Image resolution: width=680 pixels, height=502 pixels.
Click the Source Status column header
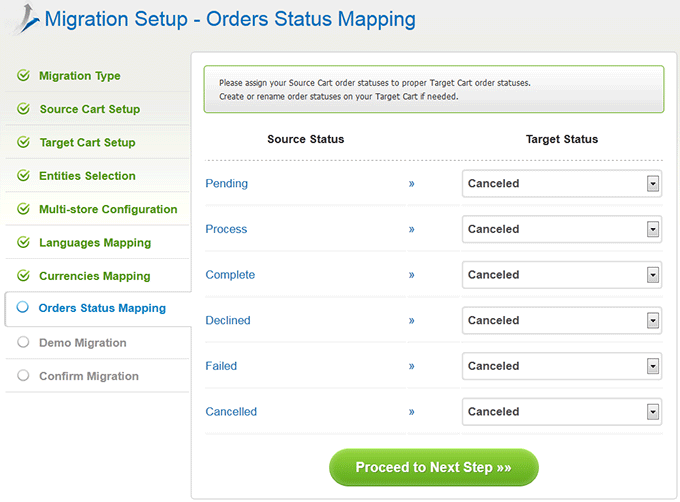coord(306,139)
